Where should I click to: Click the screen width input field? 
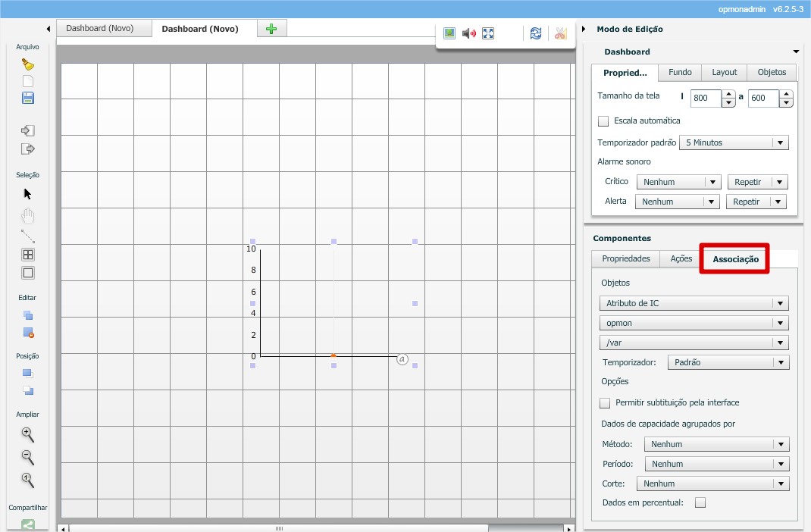coord(705,98)
